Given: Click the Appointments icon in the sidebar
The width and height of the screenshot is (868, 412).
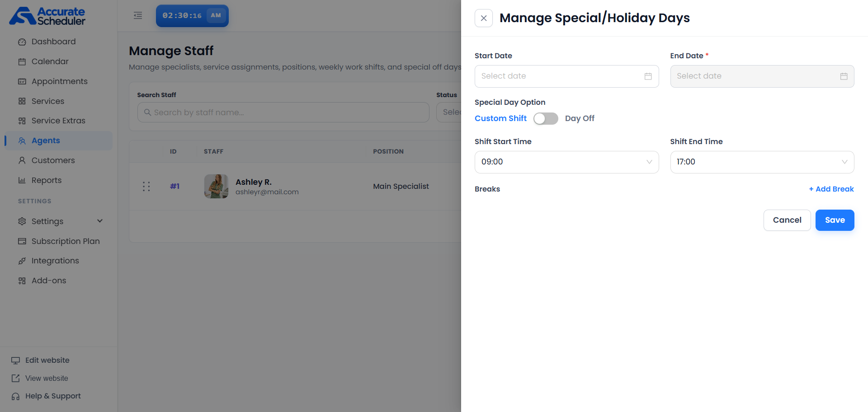Looking at the screenshot, I should [x=22, y=82].
